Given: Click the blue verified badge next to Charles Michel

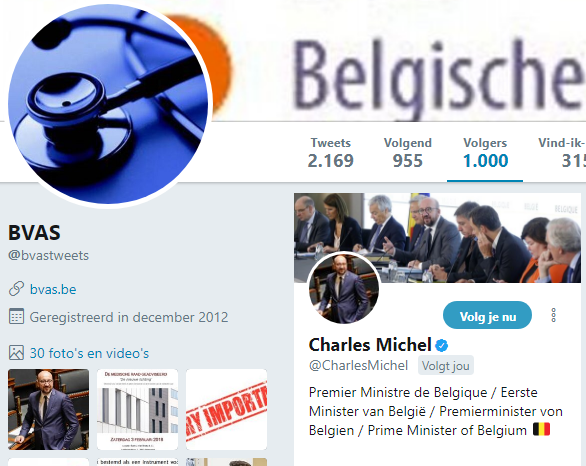Looking at the screenshot, I should (442, 345).
